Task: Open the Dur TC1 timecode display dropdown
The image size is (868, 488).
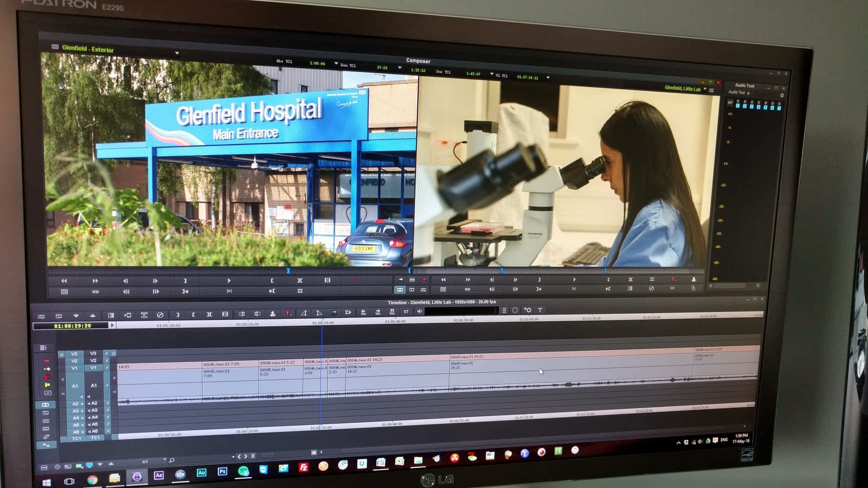Action: pos(491,74)
